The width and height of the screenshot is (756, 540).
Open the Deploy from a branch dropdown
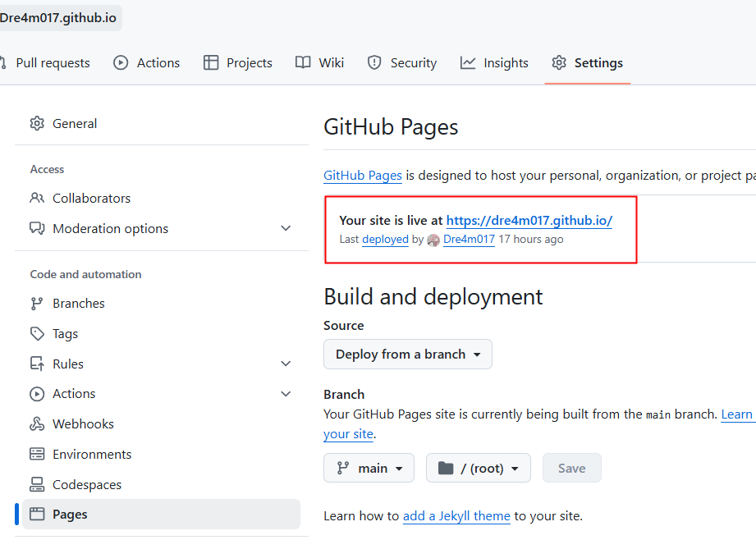click(x=408, y=355)
